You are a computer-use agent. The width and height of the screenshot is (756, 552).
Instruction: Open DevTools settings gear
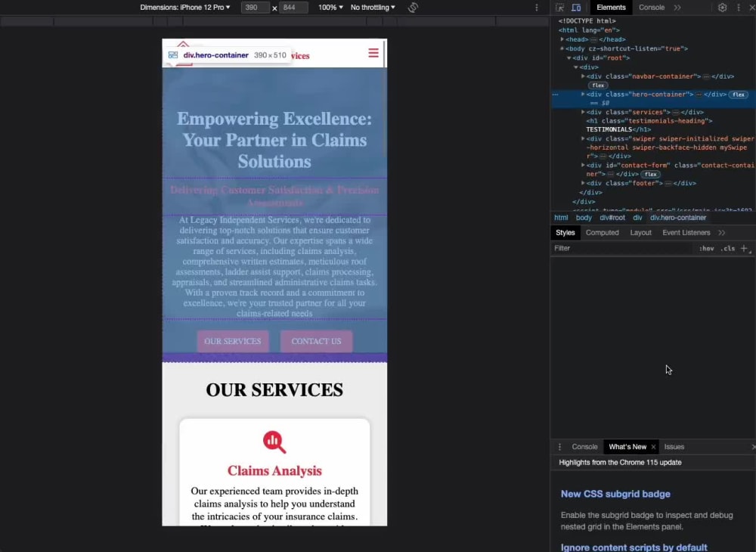(722, 8)
